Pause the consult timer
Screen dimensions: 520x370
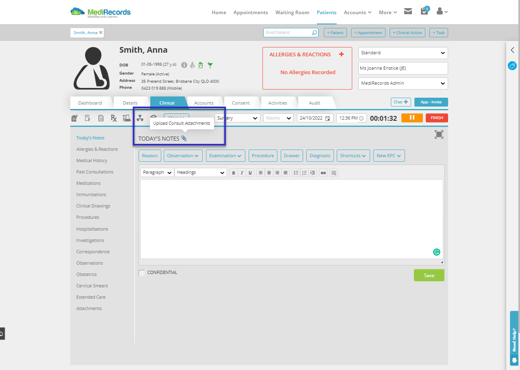point(412,118)
